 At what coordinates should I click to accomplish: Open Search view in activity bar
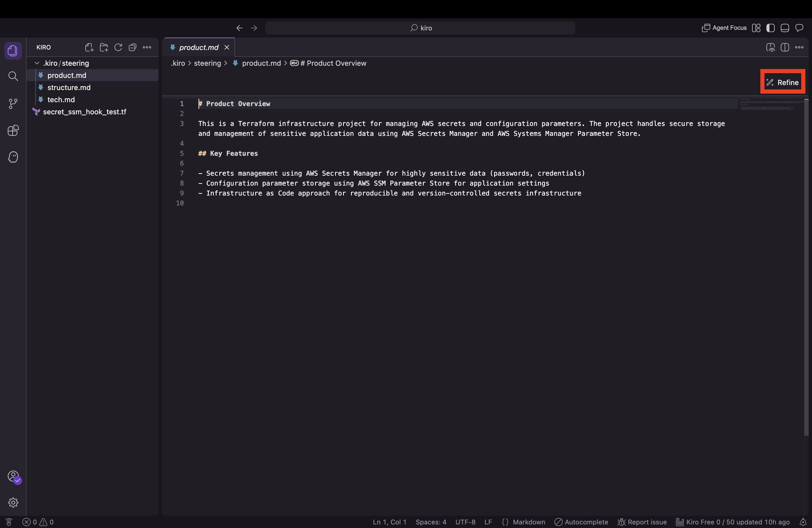13,76
